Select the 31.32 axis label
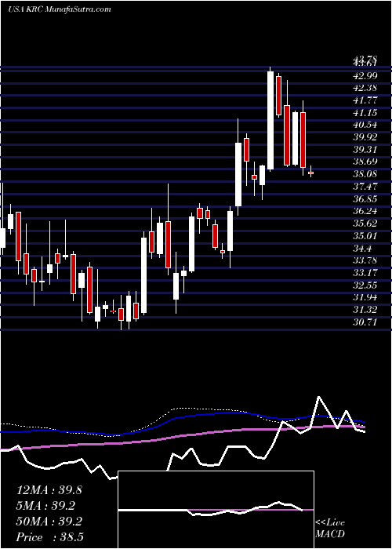The image size is (392, 549). (x=365, y=310)
